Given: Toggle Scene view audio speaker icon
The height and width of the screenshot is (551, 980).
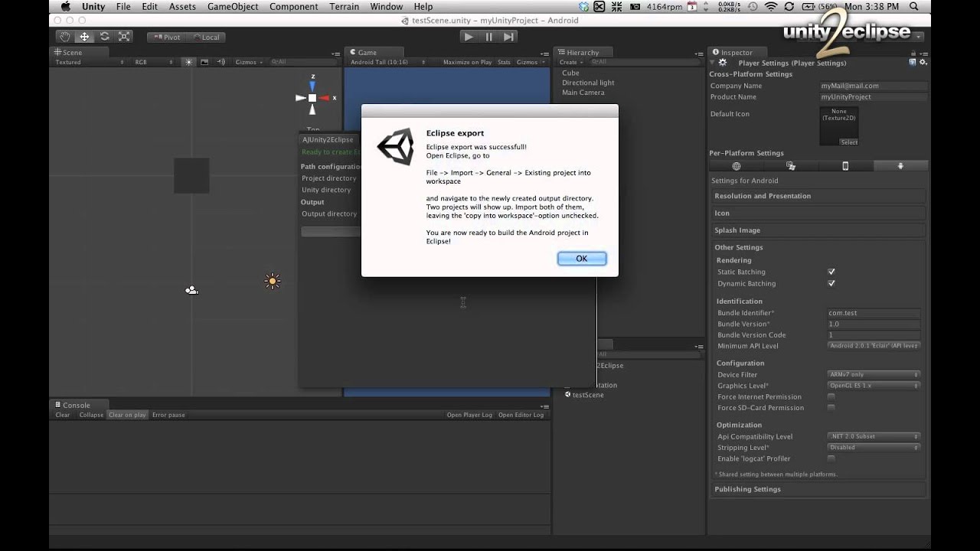Looking at the screenshot, I should pyautogui.click(x=220, y=62).
